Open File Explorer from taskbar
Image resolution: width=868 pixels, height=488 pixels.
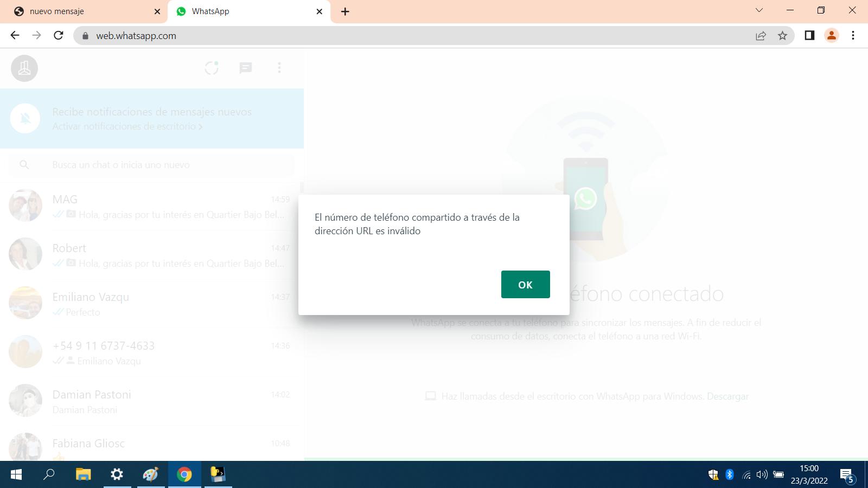[83, 474]
